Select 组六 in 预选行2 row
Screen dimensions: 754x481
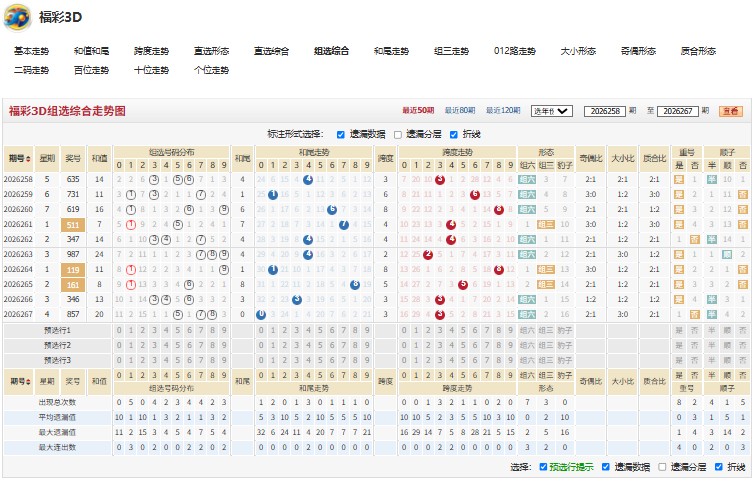[x=527, y=345]
